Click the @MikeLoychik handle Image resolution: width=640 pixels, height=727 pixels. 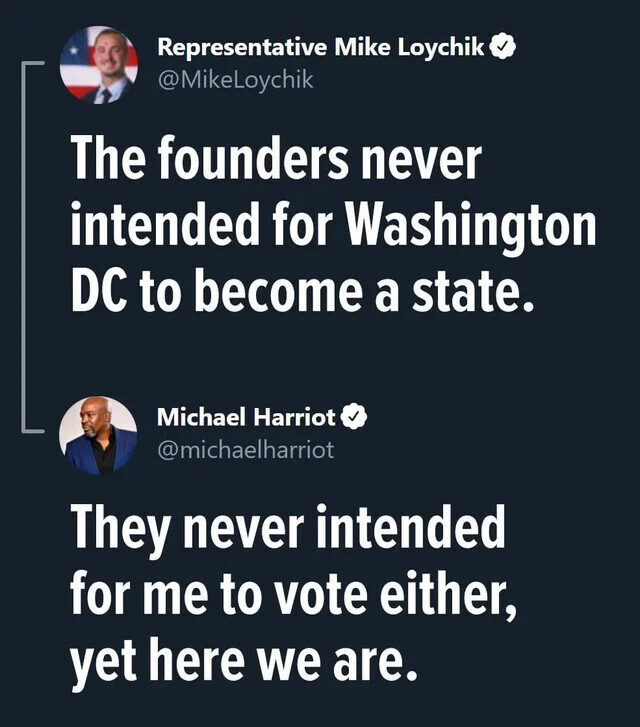point(235,79)
